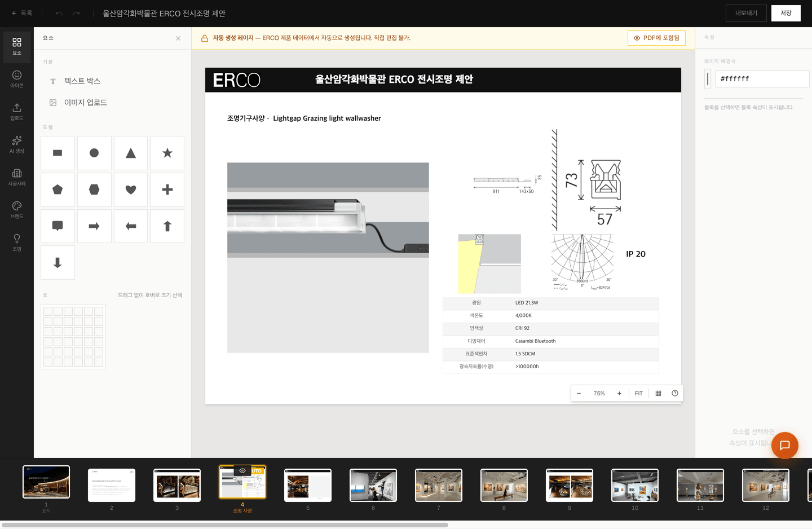The height and width of the screenshot is (529, 812).
Task: Insert the heart shape
Action: coord(131,189)
